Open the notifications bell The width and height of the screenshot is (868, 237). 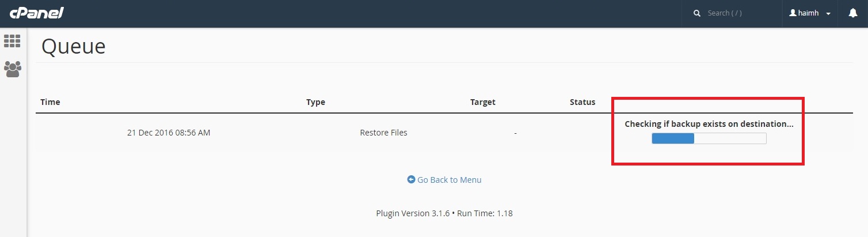click(x=853, y=13)
